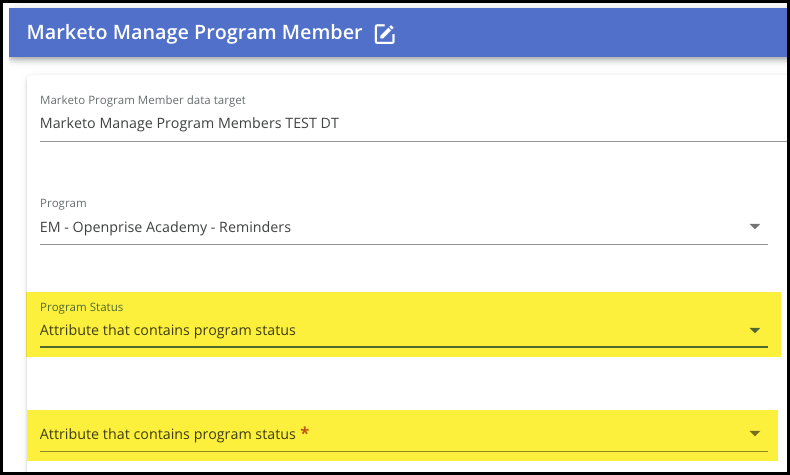Screen dimensions: 790x475
Task: Click the edit pencil icon beside the title
Action: 384,34
